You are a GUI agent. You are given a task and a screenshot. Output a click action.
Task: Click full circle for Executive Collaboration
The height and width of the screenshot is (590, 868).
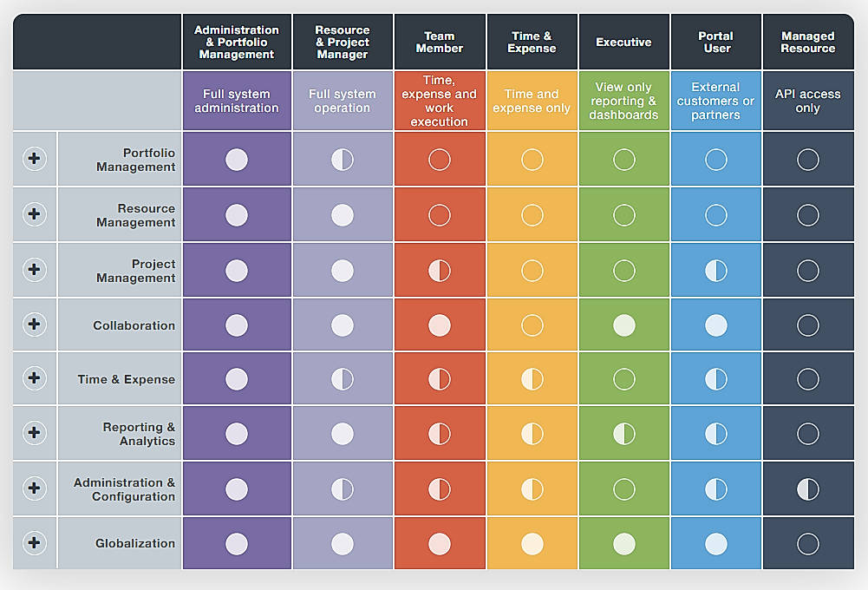coord(623,325)
